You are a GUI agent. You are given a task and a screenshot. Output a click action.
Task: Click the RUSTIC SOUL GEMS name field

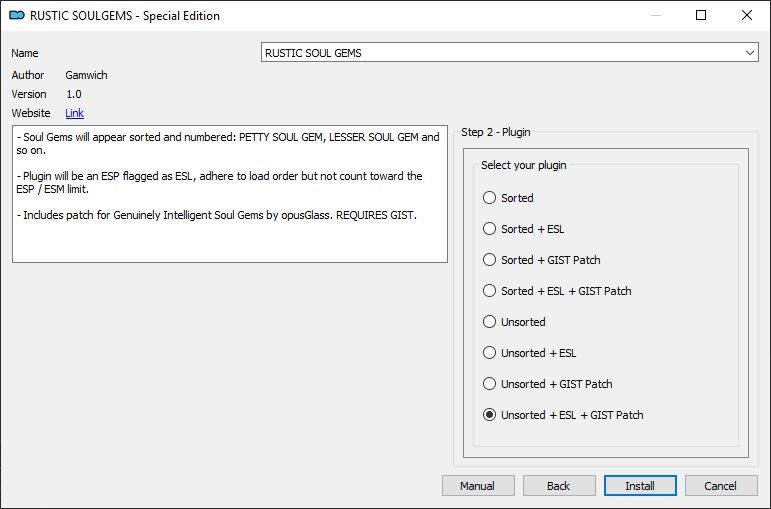click(510, 53)
